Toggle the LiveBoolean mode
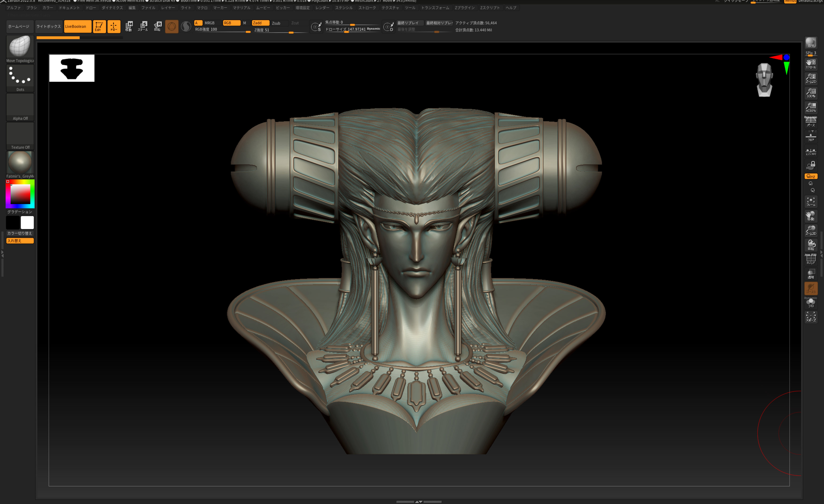Viewport: 824px width, 504px height. pyautogui.click(x=77, y=26)
